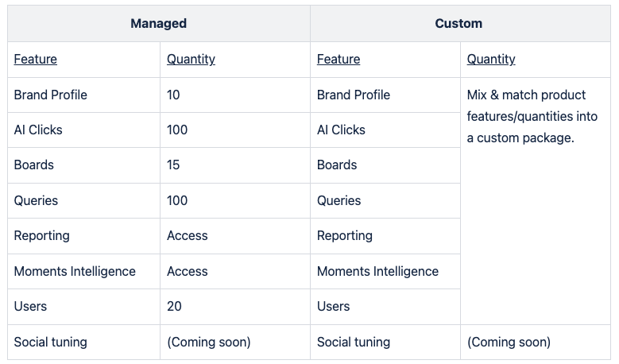Select the Boards quantity value 15
This screenshot has height=364, width=619.
(x=173, y=165)
